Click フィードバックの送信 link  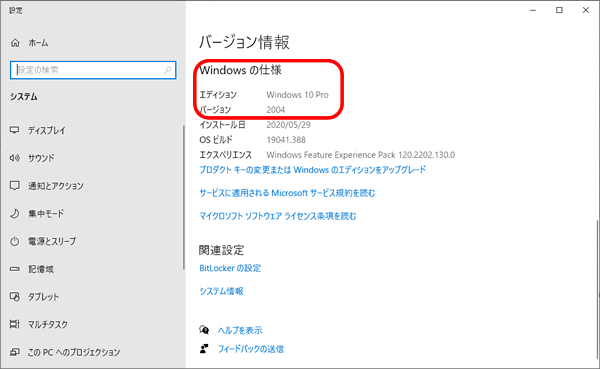coord(251,349)
